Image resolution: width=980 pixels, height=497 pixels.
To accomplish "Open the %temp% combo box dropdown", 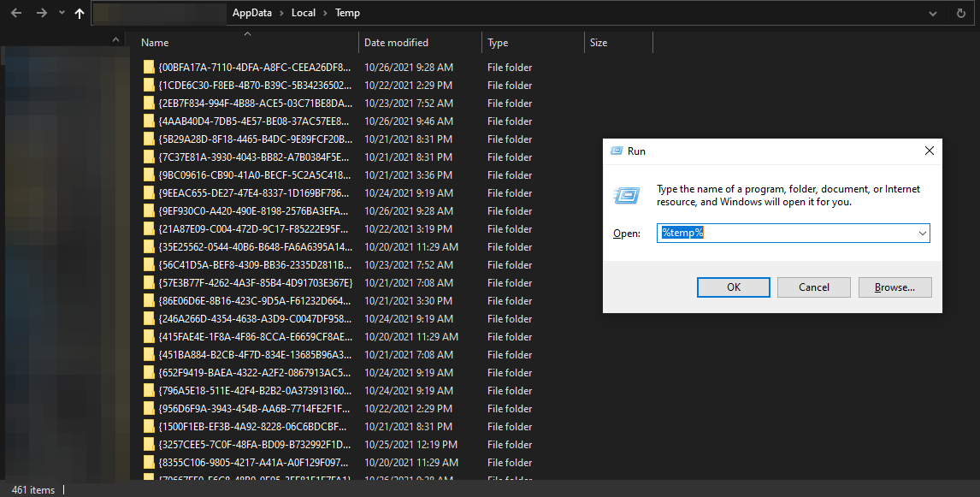I will coord(922,233).
